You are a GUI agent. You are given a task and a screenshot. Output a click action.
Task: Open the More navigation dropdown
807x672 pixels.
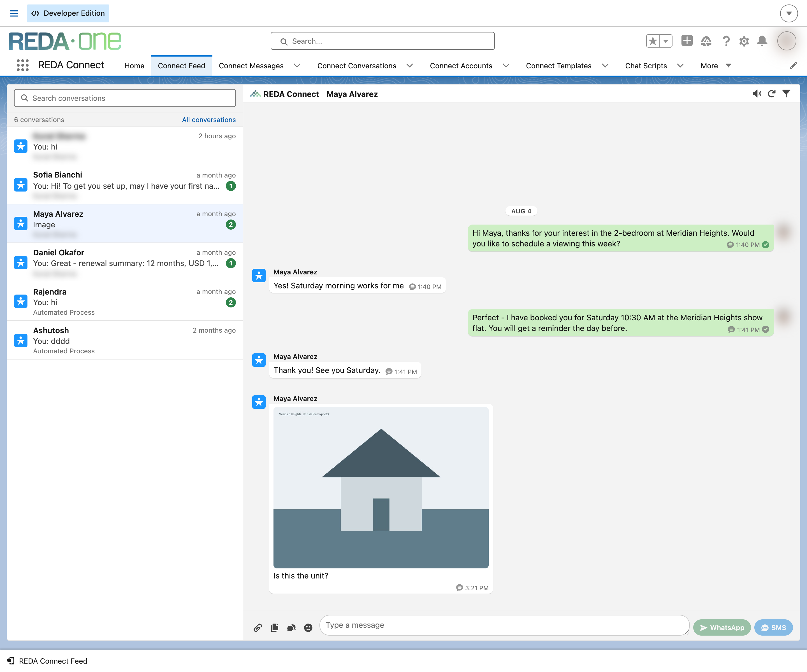(x=716, y=66)
